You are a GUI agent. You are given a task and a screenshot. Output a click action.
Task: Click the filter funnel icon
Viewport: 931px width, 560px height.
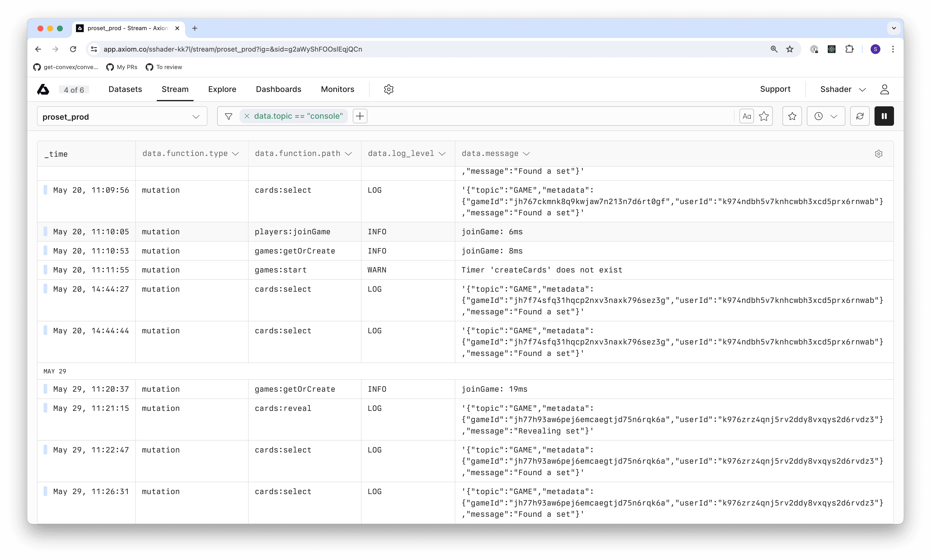tap(229, 116)
